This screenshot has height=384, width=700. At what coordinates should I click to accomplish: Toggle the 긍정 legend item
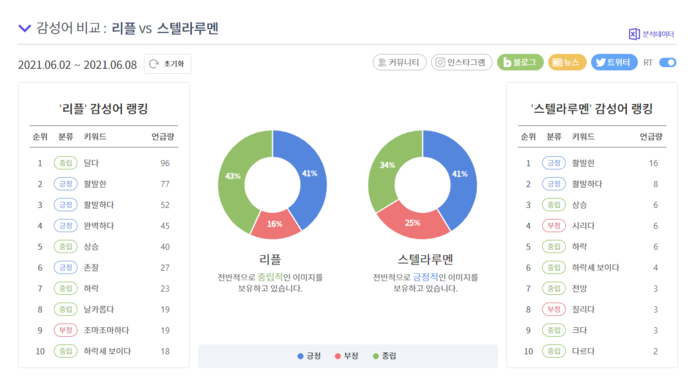(x=309, y=356)
